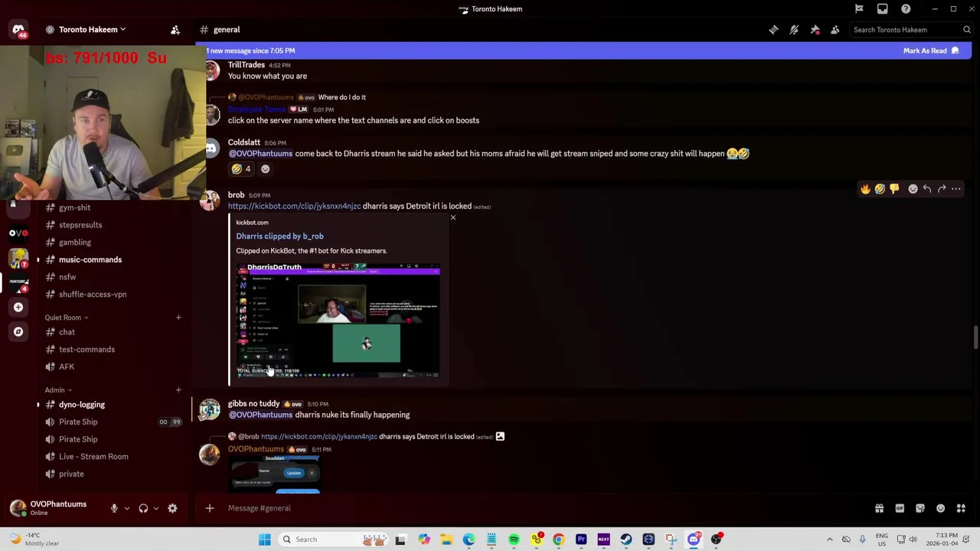This screenshot has height=551, width=980.
Task: Forward brob's message arrow icon
Action: point(942,189)
